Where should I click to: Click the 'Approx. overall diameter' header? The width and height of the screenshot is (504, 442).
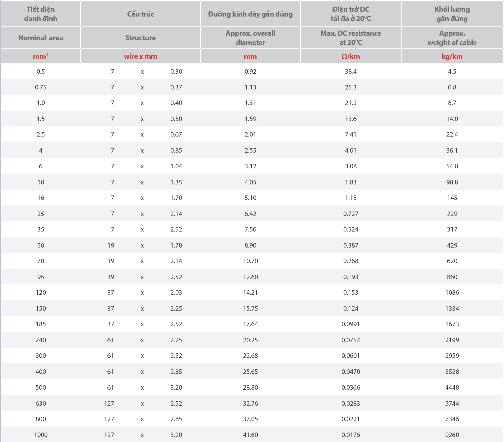(x=250, y=38)
